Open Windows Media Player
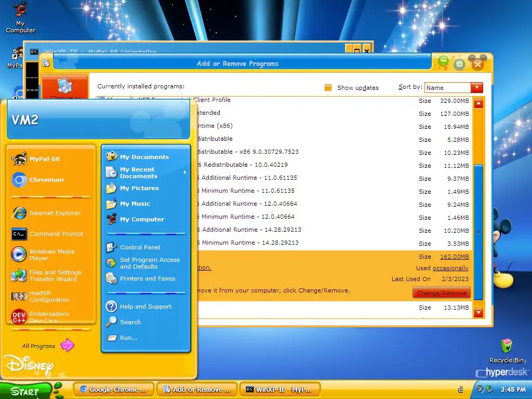The image size is (532, 399). [x=51, y=255]
